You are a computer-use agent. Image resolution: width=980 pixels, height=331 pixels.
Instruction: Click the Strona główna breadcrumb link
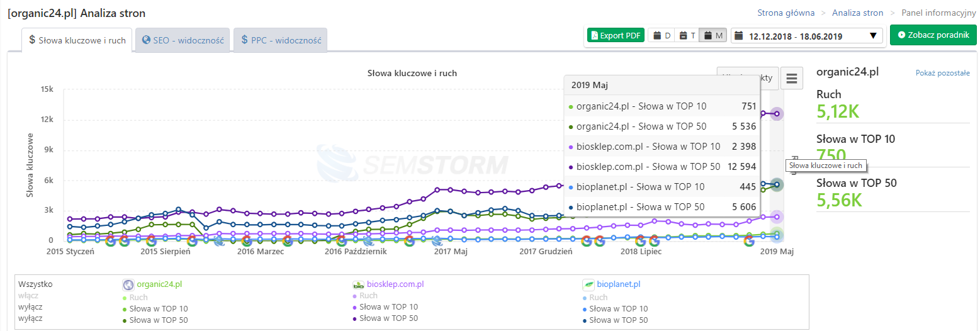[786, 13]
